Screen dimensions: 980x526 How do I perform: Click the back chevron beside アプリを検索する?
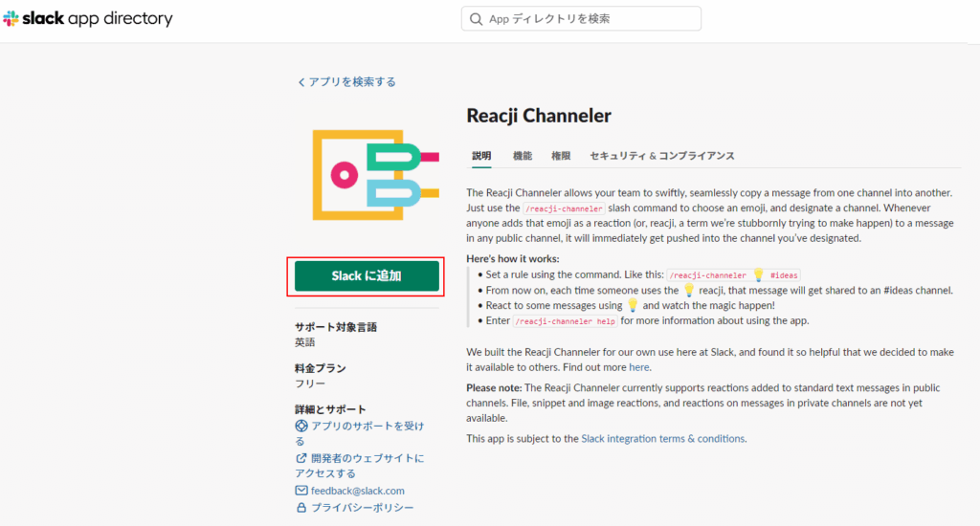tap(301, 82)
